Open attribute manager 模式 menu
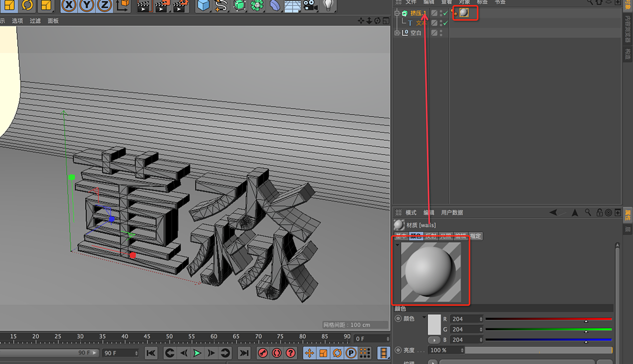 click(411, 213)
